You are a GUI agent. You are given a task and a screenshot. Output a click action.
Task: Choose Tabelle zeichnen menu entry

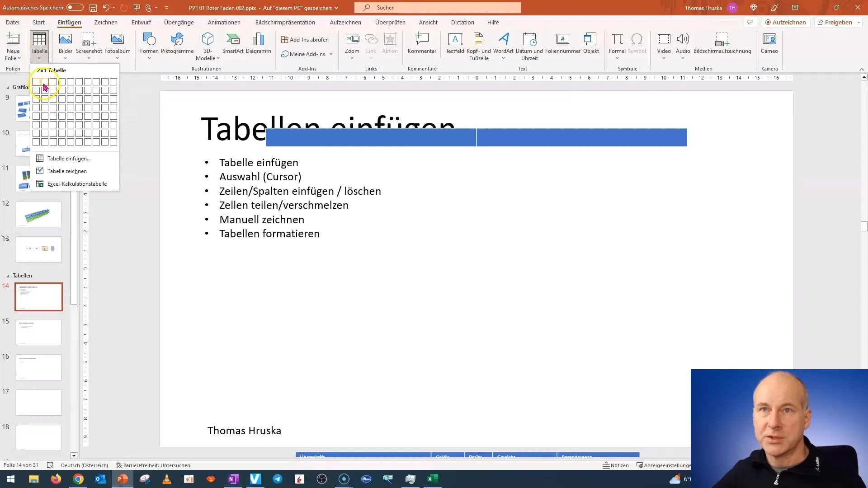point(75,171)
